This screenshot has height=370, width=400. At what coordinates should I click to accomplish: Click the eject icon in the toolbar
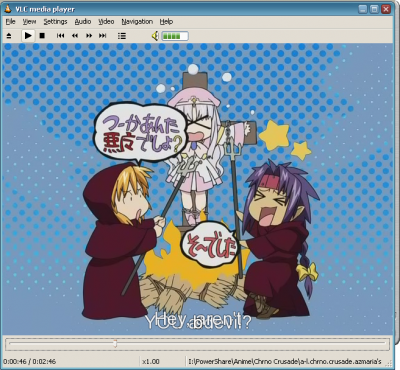(x=9, y=36)
